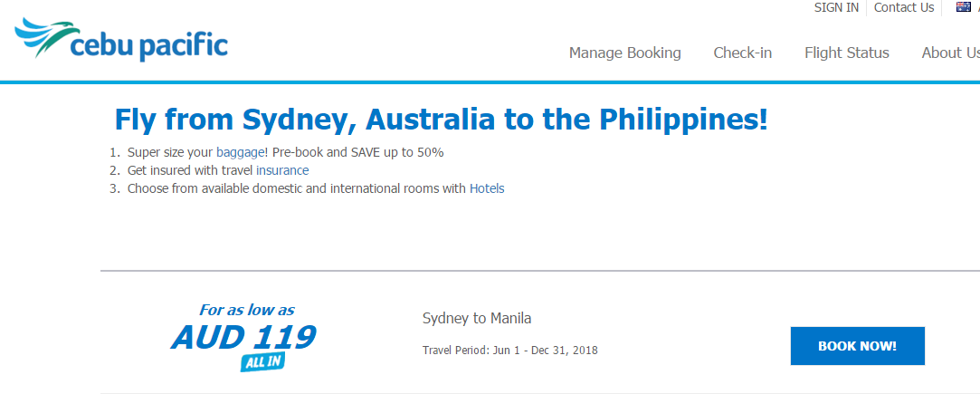Click the For as low as label
The image size is (980, 394).
click(x=247, y=310)
